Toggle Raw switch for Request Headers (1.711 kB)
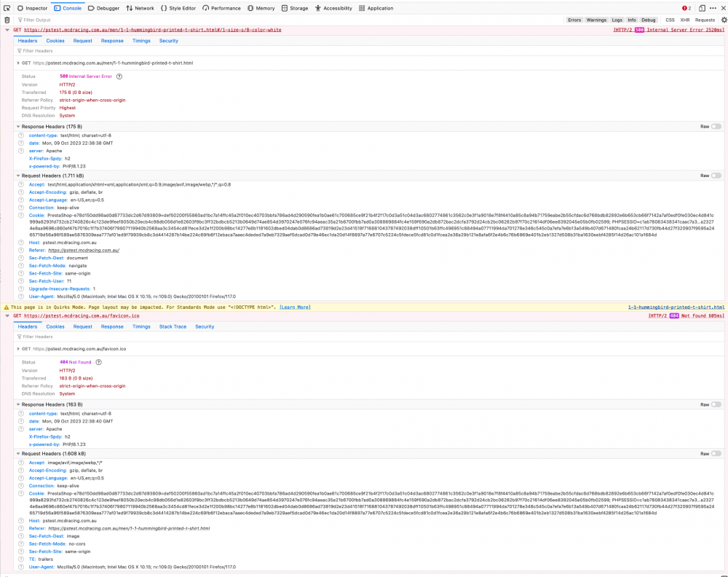This screenshot has height=577, width=728. pos(716,176)
